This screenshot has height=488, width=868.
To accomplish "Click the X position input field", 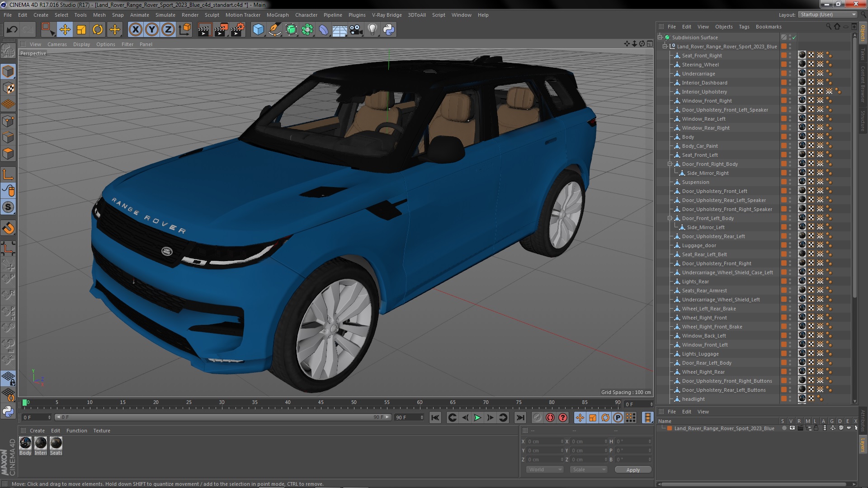I will tap(545, 441).
